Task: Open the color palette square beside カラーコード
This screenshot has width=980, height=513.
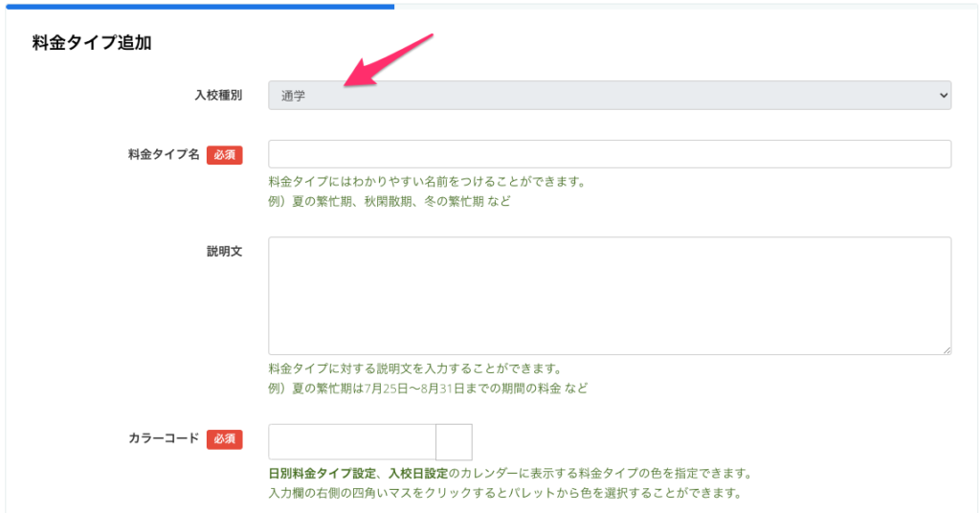Action: point(454,442)
